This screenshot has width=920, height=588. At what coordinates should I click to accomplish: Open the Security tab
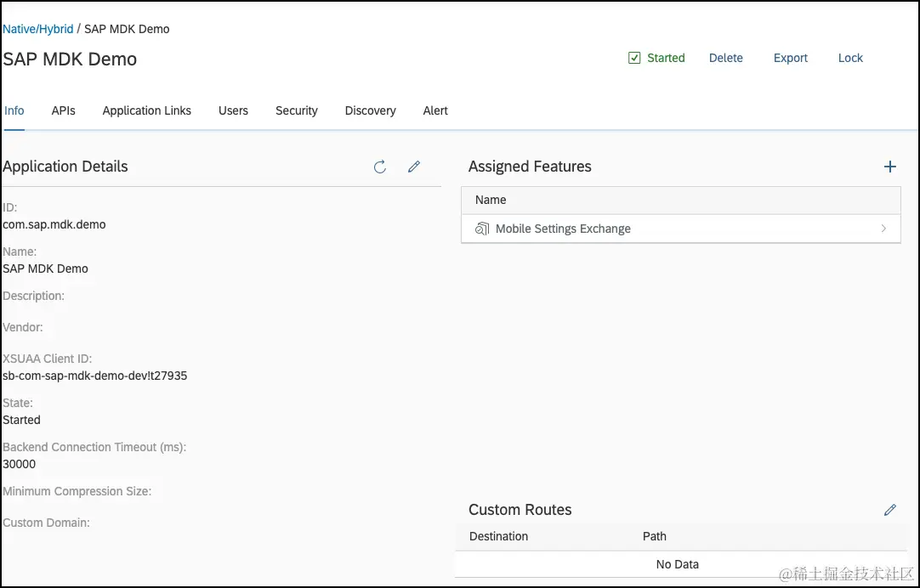pyautogui.click(x=296, y=110)
